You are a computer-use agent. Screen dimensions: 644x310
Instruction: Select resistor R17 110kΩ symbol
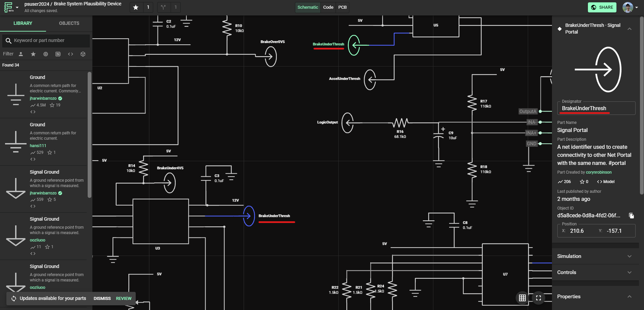(x=472, y=103)
